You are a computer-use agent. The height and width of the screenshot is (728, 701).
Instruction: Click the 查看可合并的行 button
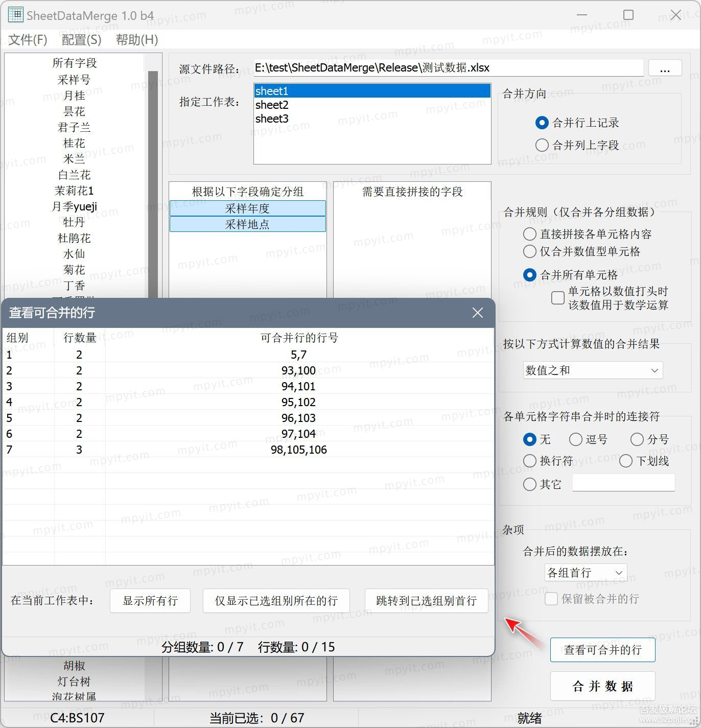click(x=603, y=650)
